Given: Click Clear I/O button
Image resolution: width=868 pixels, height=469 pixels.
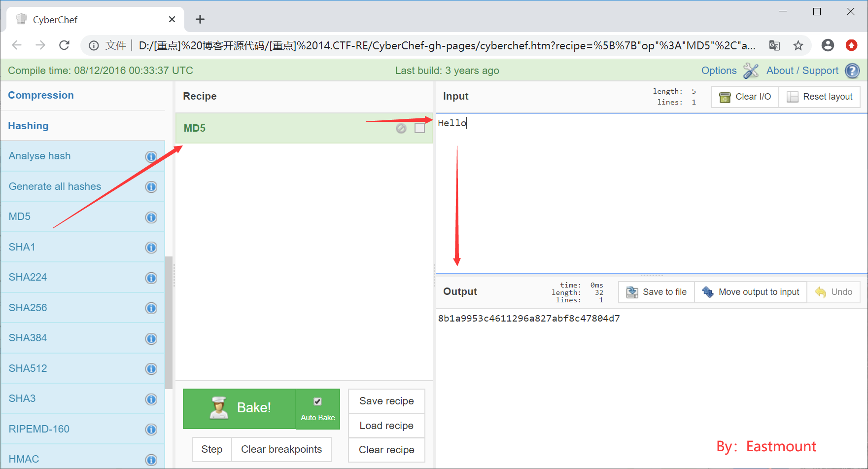Looking at the screenshot, I should coord(745,97).
